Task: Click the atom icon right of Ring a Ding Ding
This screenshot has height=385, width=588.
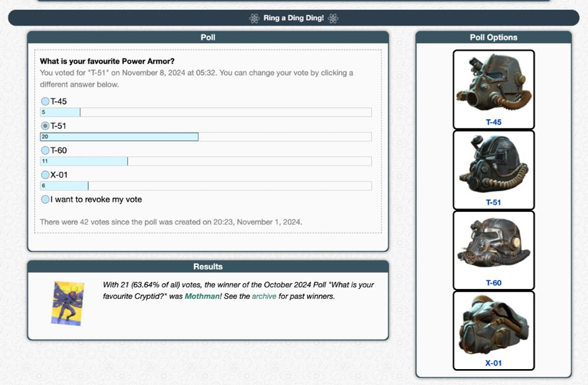Action: [x=333, y=18]
